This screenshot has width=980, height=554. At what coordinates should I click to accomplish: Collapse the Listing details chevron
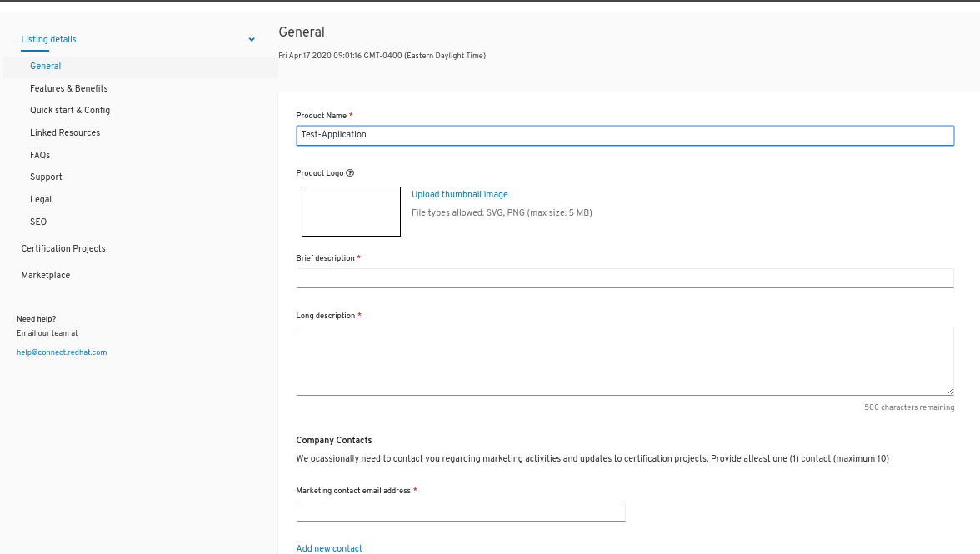tap(252, 39)
